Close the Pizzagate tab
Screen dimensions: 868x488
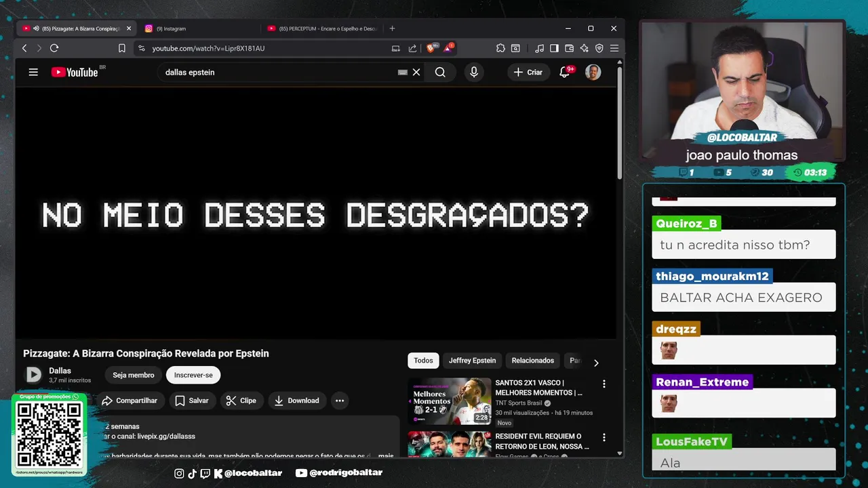(129, 28)
